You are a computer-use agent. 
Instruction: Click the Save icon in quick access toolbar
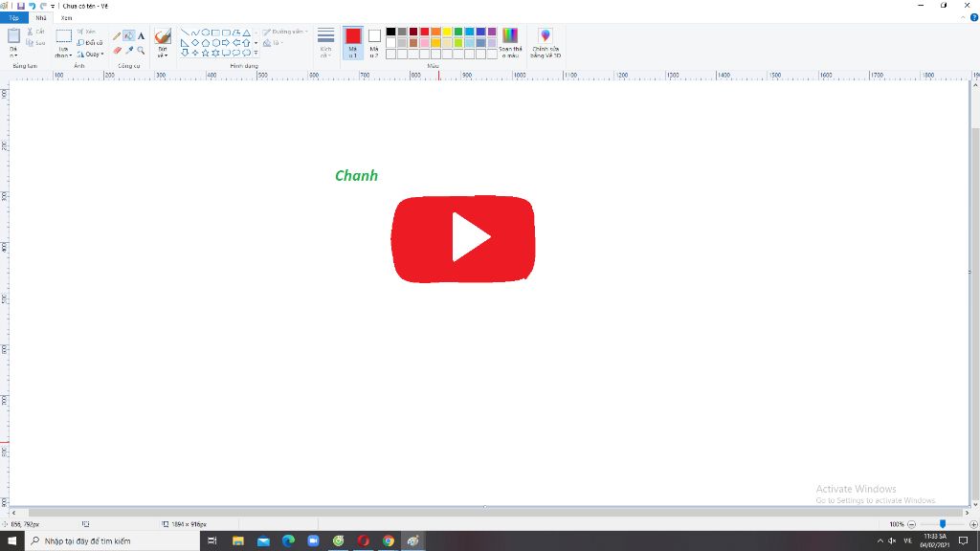pyautogui.click(x=21, y=6)
